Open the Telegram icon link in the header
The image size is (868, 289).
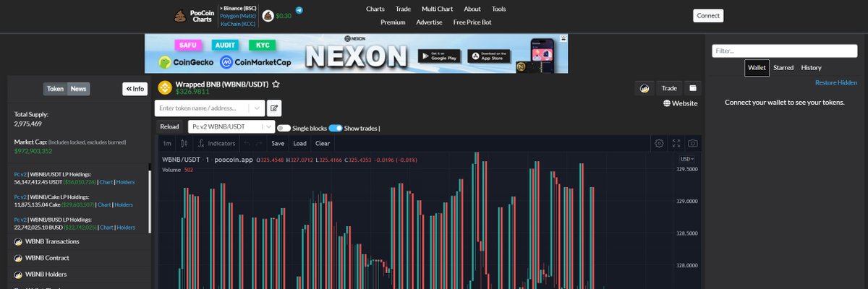(299, 11)
